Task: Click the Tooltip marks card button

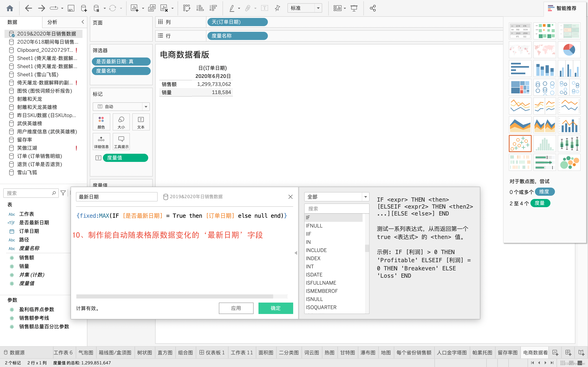Action: click(121, 142)
